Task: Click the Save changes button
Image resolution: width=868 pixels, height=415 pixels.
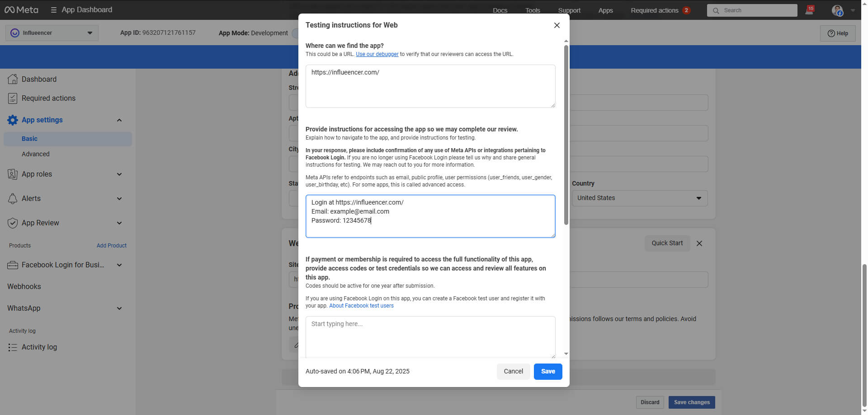Action: click(x=692, y=402)
